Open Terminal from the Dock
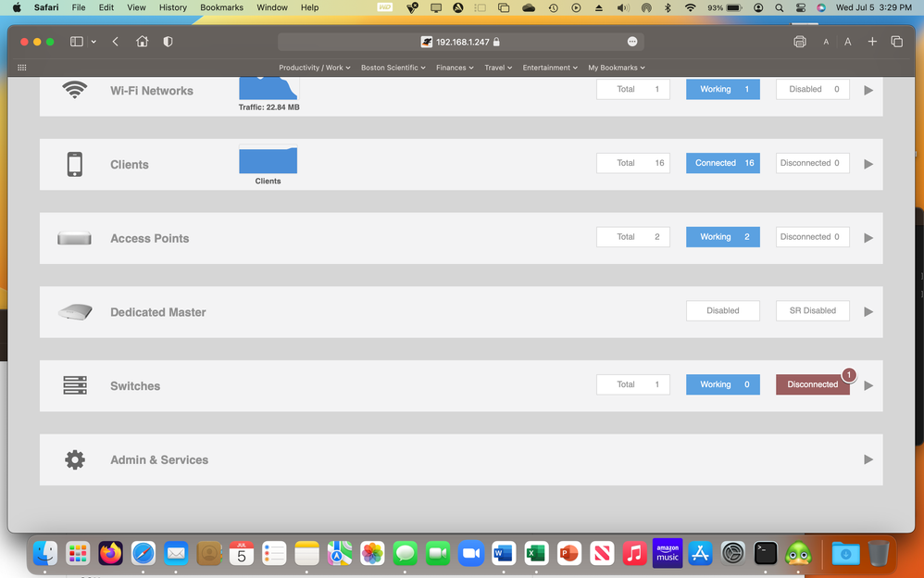Image resolution: width=924 pixels, height=578 pixels. [766, 553]
